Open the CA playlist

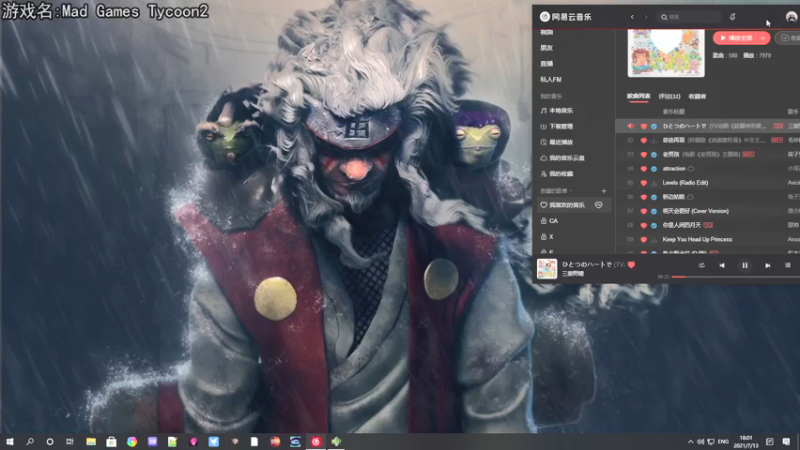click(549, 221)
